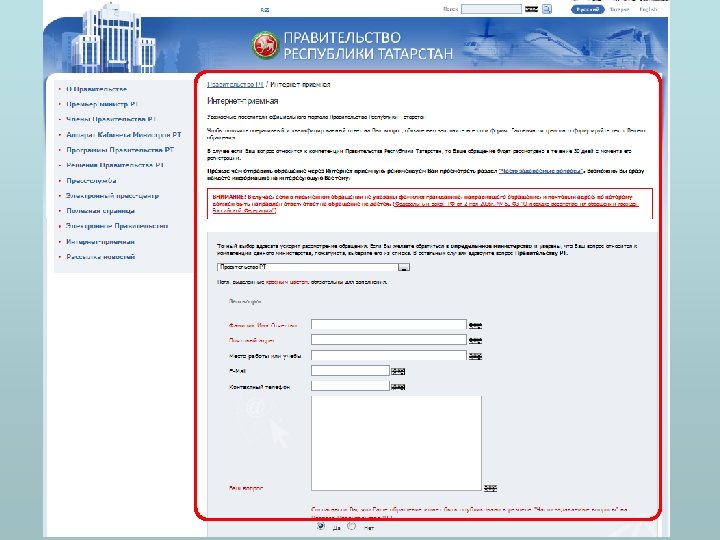This screenshot has width=720, height=540.
Task: Click the 'Место работы или учебы' input field
Action: pos(389,355)
